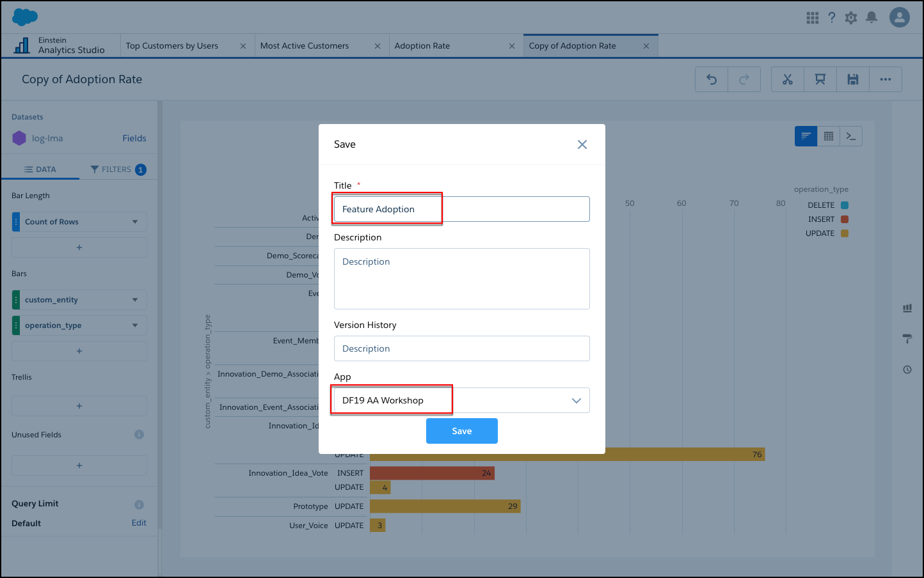924x578 pixels.
Task: Open the notifications bell
Action: pos(872,18)
